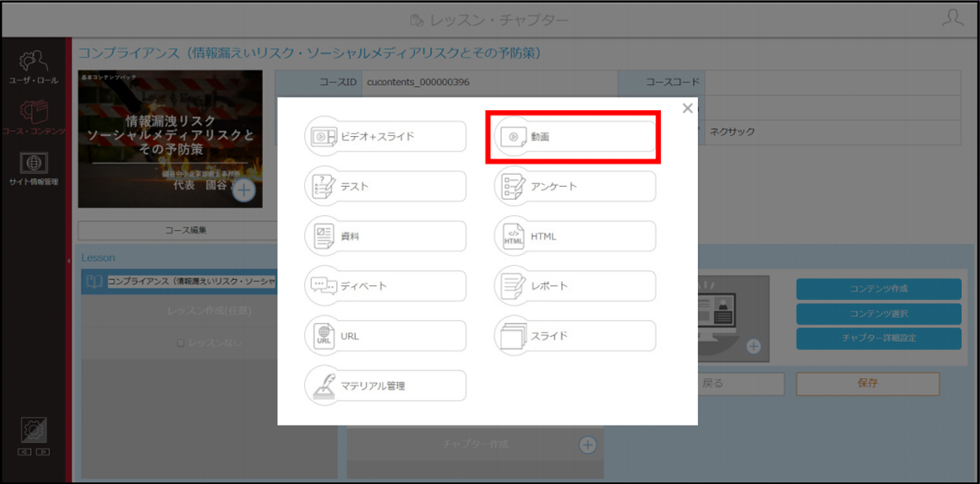Click the course thumbnail image

[170, 139]
